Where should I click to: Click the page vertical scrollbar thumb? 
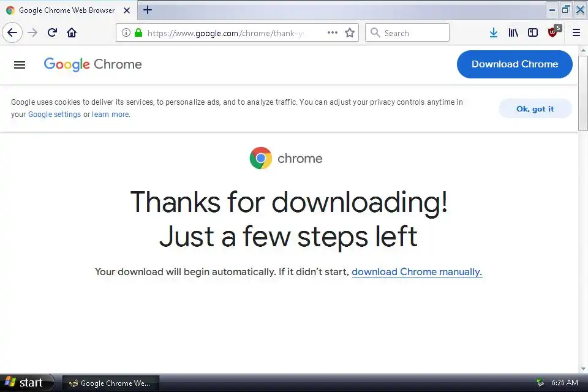coord(582,93)
